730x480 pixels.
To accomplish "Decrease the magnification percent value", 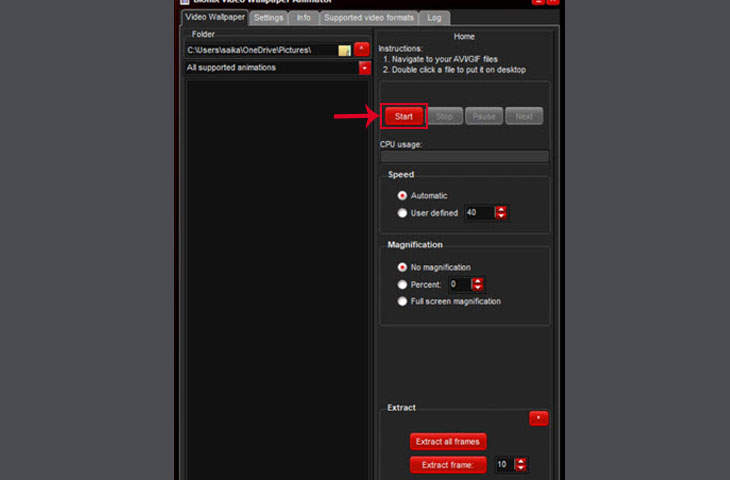I will coord(478,288).
